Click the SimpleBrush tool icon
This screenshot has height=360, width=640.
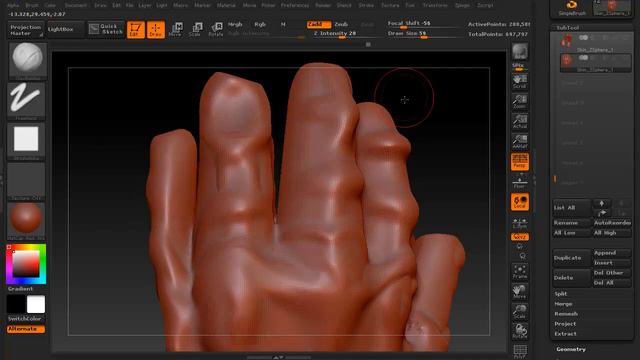(x=571, y=8)
